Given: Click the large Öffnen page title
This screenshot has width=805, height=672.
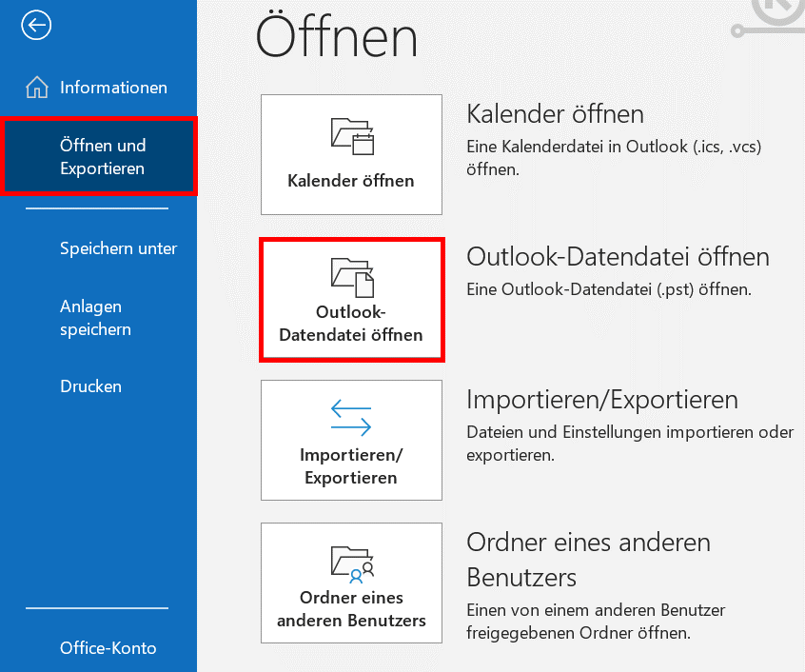Looking at the screenshot, I should click(x=337, y=35).
